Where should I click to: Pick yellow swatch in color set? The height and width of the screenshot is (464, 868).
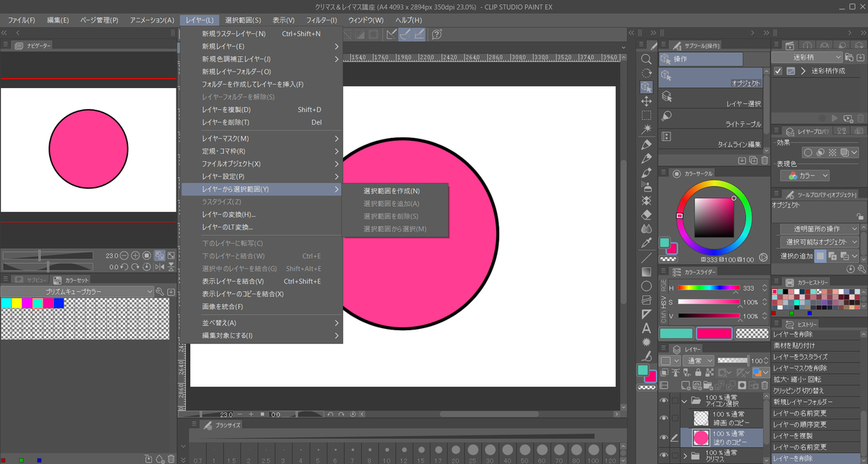17,303
